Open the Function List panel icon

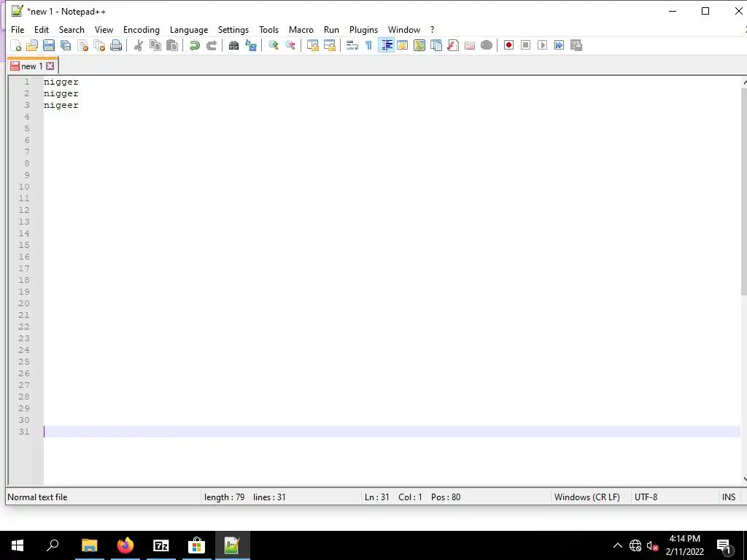tap(453, 45)
